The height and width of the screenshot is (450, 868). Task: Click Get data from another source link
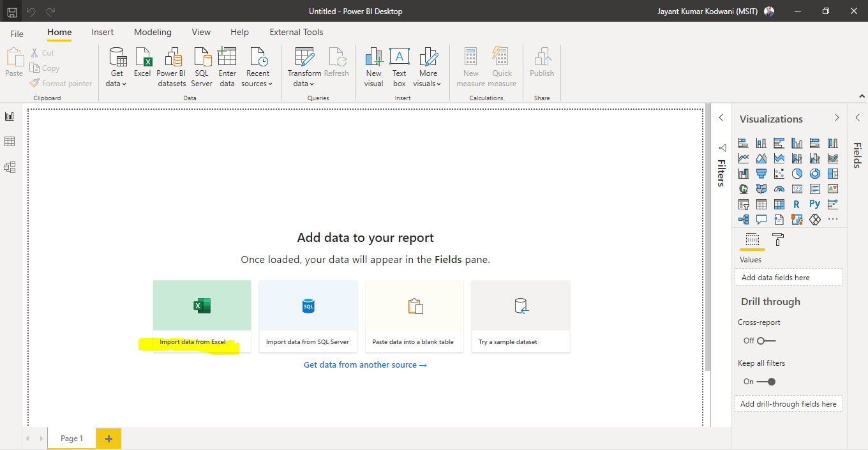click(x=365, y=365)
